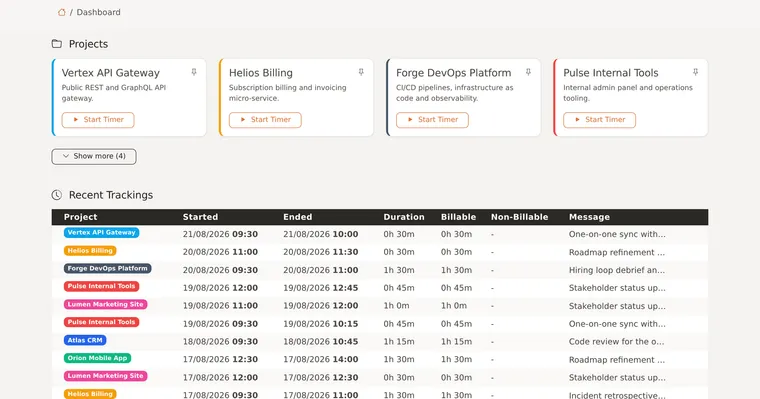Viewport: 760px width, 399px height.
Task: Start Timer for Forge DevOps Platform
Action: (432, 120)
